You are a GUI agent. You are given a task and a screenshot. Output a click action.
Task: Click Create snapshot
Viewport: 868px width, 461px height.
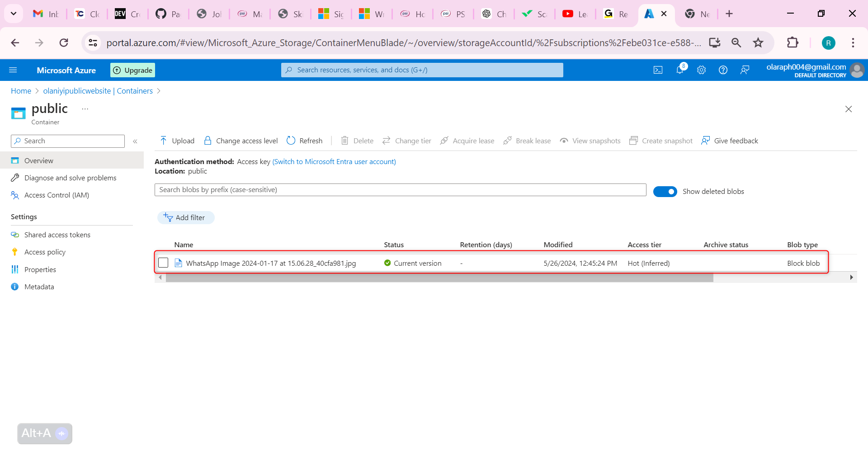click(661, 141)
